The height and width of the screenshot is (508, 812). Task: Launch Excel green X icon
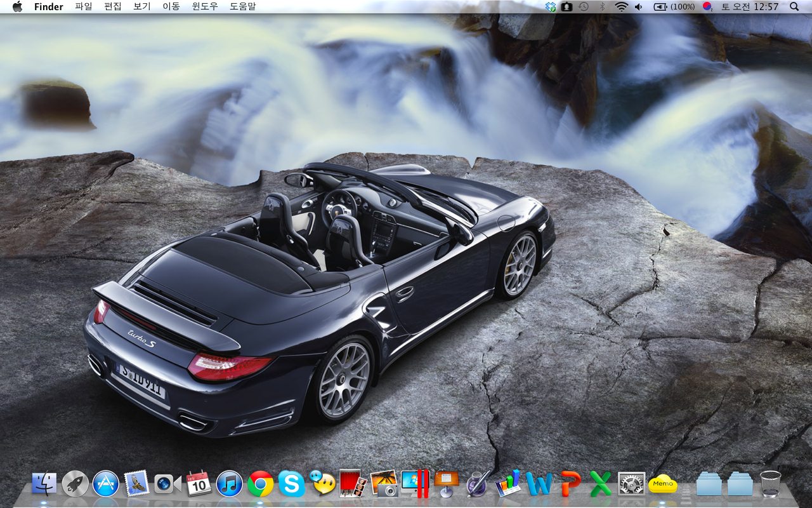600,484
